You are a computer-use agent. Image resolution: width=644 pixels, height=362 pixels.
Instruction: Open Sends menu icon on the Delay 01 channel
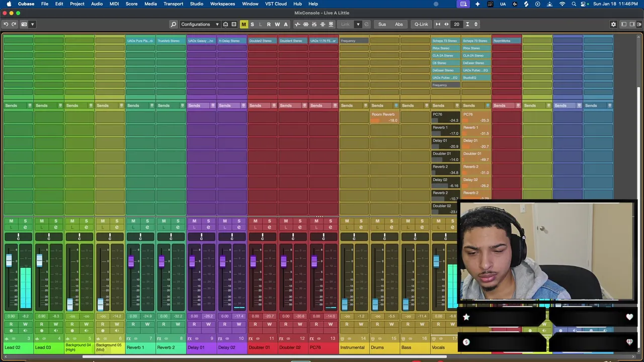(213, 106)
